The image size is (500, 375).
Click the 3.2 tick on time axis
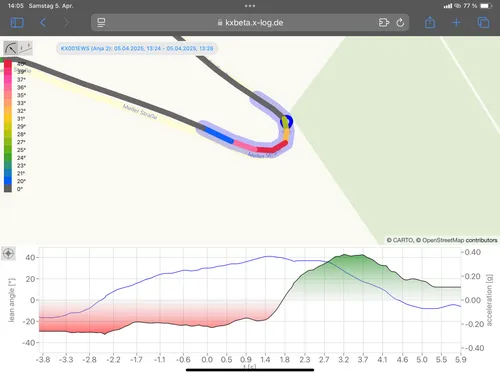coord(343,360)
